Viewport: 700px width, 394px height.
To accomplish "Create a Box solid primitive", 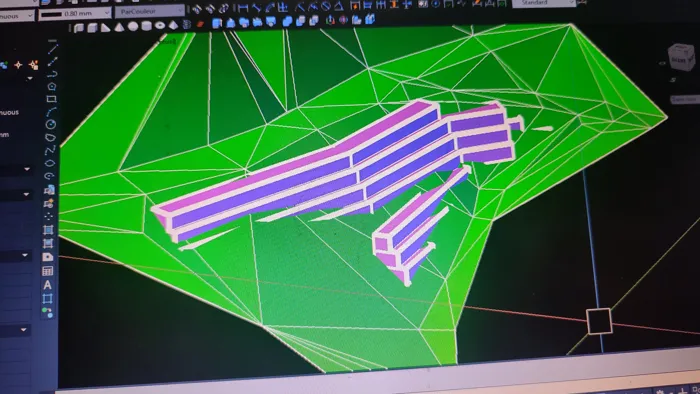I will (92, 28).
